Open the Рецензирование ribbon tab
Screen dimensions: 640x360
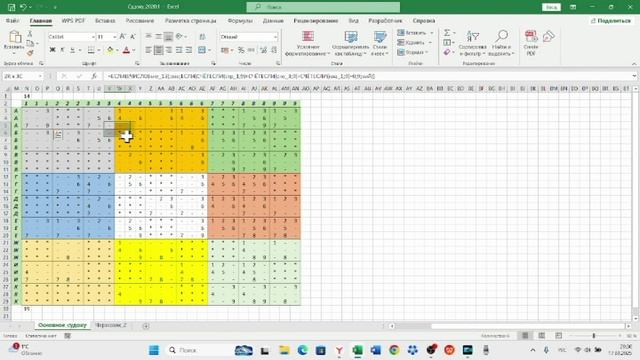coord(316,20)
